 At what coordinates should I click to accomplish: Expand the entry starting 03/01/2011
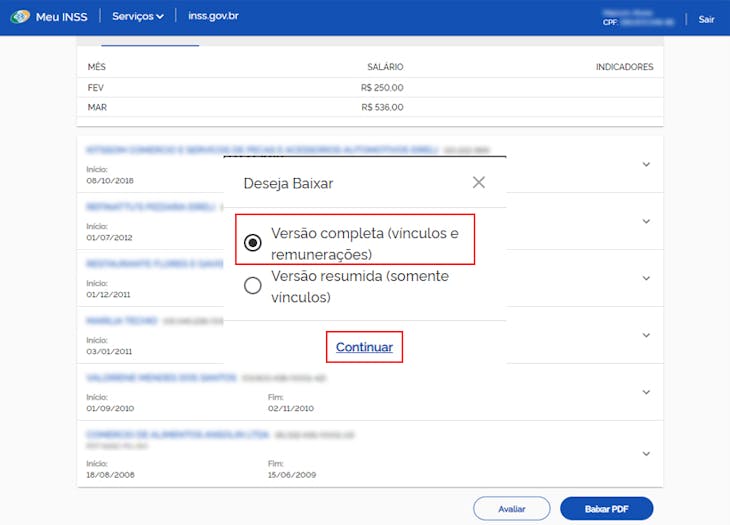[x=646, y=335]
